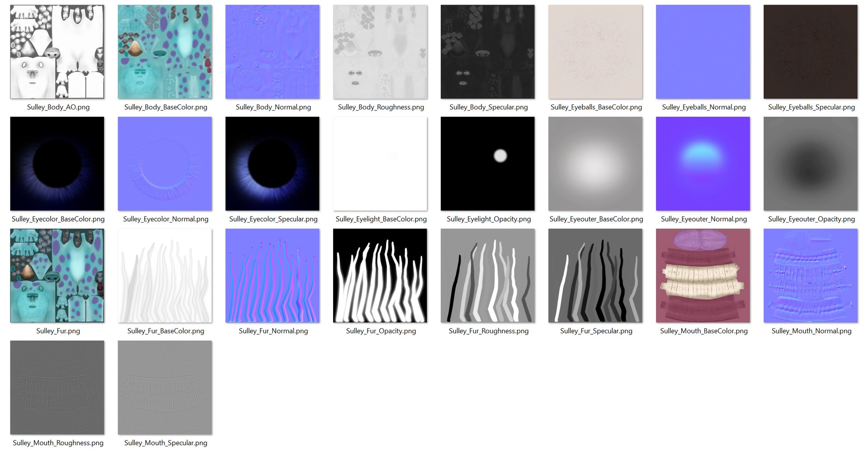The image size is (868, 455).
Task: Select the Sulley_Fur_Specular.png thumbnail
Action: click(x=595, y=276)
